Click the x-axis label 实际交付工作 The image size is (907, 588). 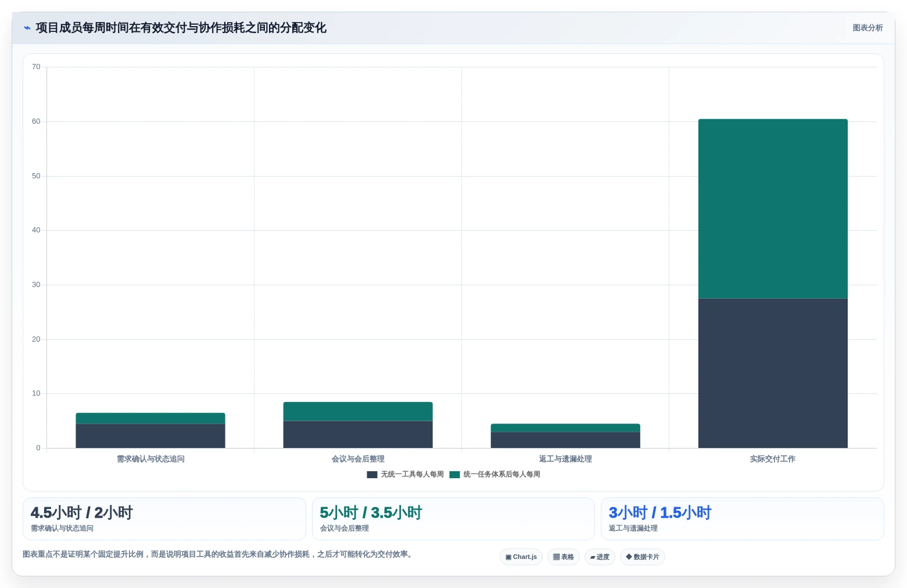773,459
